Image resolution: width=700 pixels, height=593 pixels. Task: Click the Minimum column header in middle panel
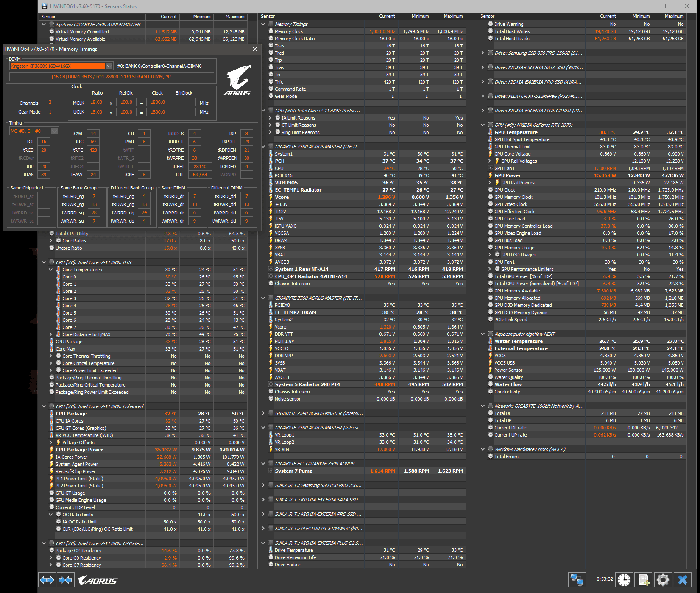(415, 17)
